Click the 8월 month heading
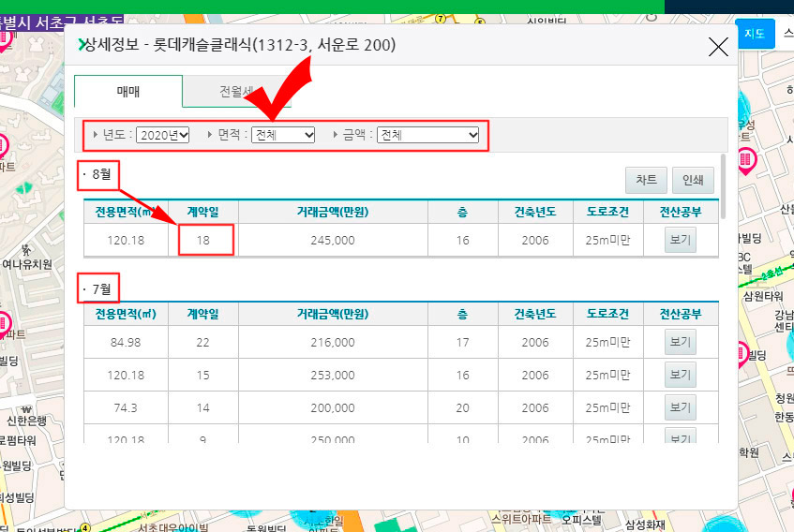This screenshot has height=532, width=794. (101, 174)
